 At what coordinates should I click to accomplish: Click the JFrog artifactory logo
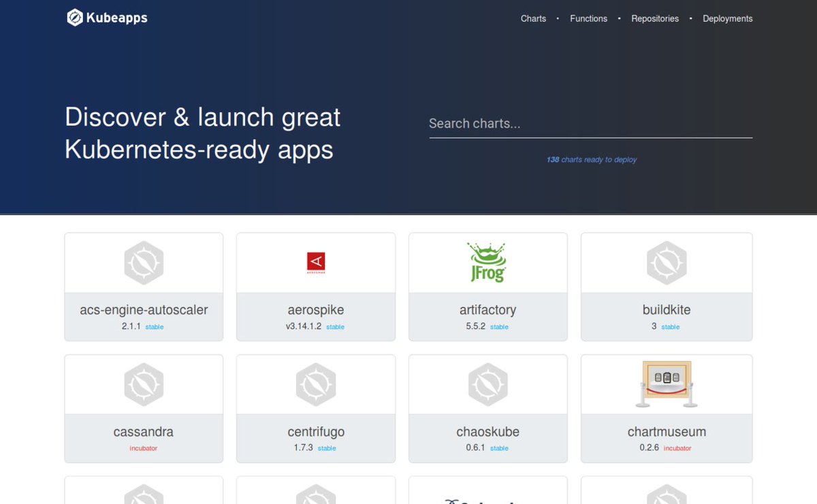point(487,262)
